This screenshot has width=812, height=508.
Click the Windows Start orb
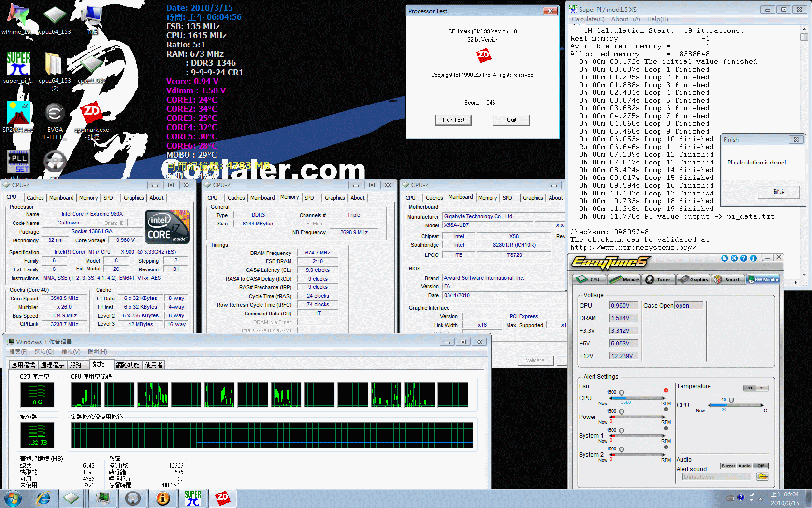tap(13, 498)
